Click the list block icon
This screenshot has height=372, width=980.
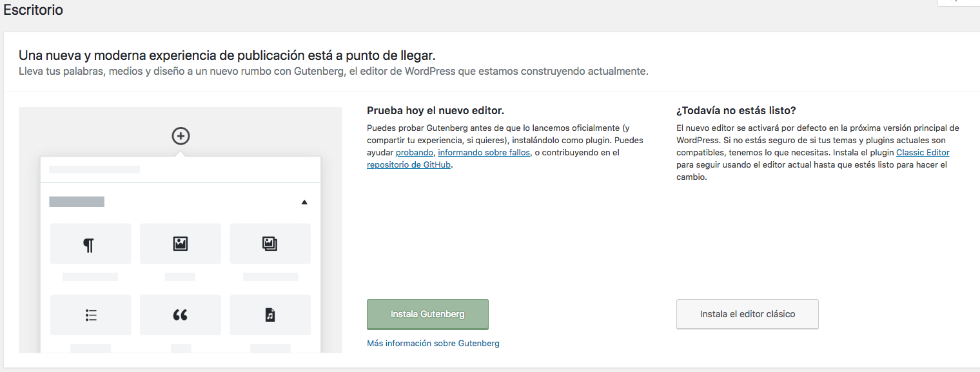(90, 315)
